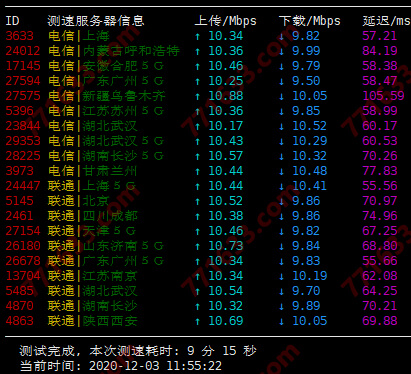
Task: Click the upload arrow beside 10.73
Action: point(197,246)
